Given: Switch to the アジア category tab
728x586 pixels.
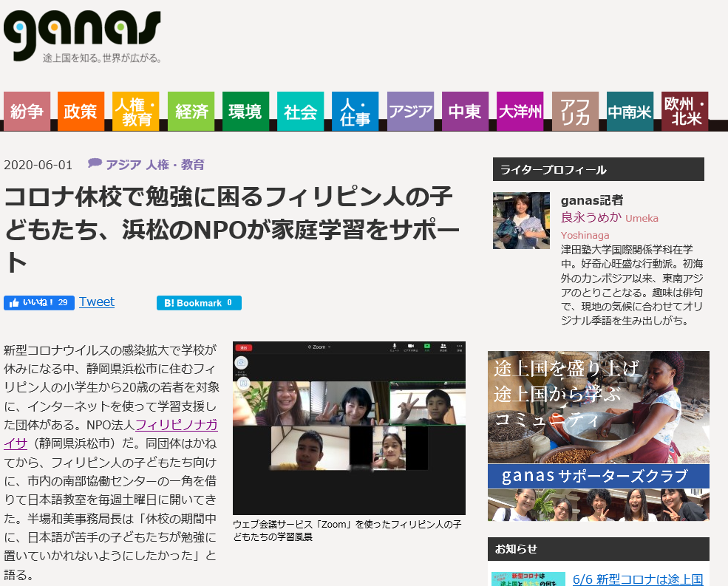Looking at the screenshot, I should [x=410, y=112].
